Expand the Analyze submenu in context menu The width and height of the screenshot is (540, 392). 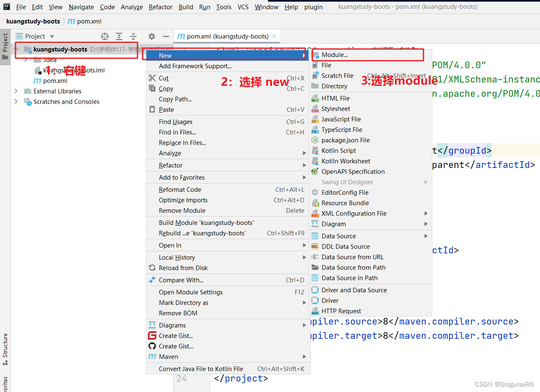click(x=304, y=153)
